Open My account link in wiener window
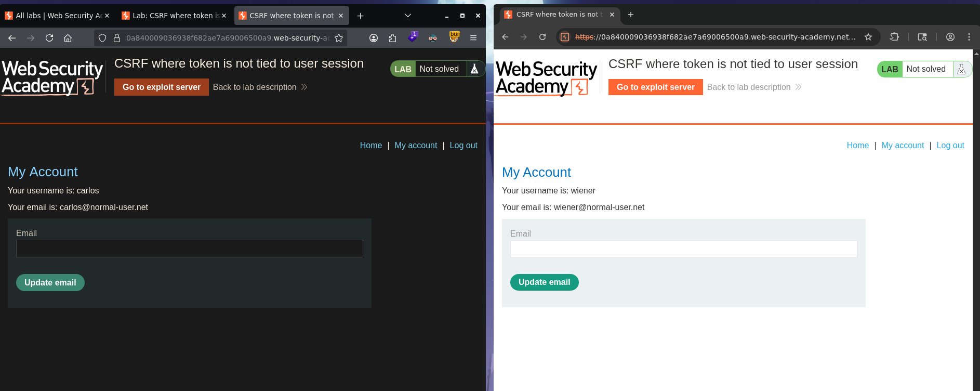 tap(903, 146)
